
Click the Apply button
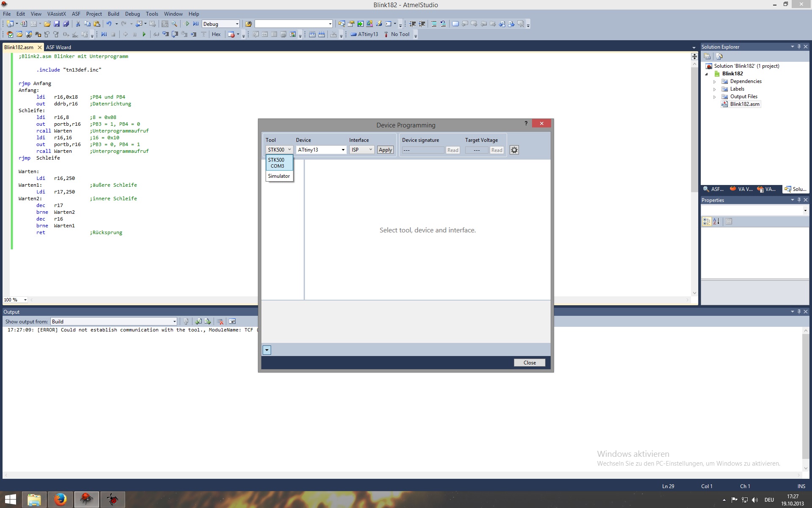pyautogui.click(x=385, y=150)
